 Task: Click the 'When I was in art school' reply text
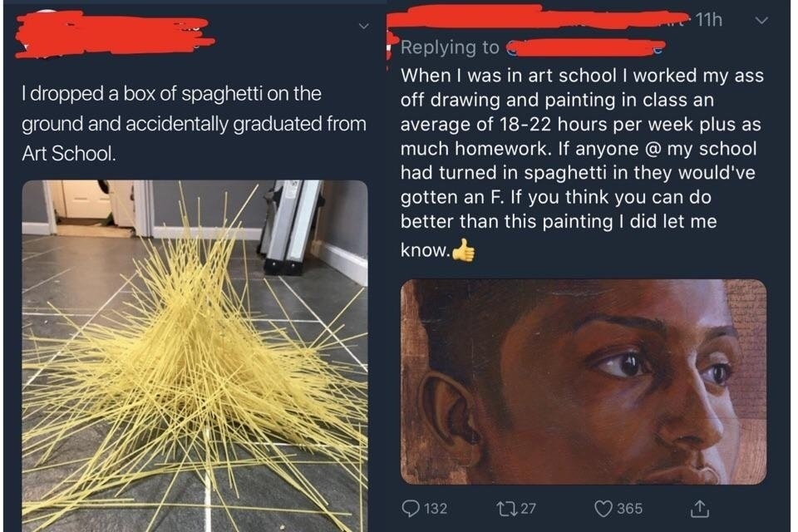(x=582, y=163)
